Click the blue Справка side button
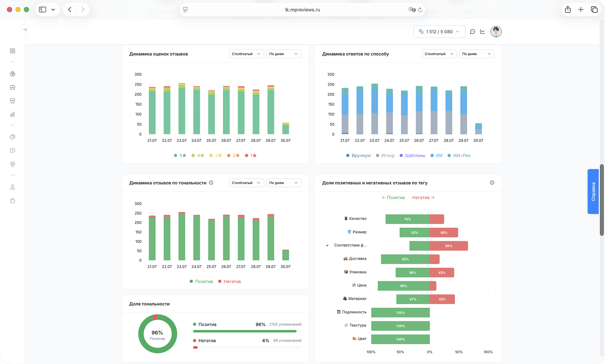 [x=593, y=191]
